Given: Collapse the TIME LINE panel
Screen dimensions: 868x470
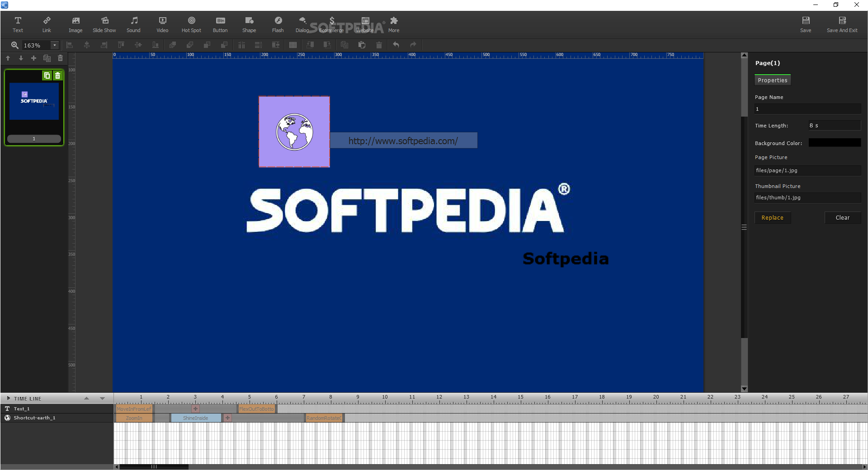Looking at the screenshot, I should pos(8,398).
